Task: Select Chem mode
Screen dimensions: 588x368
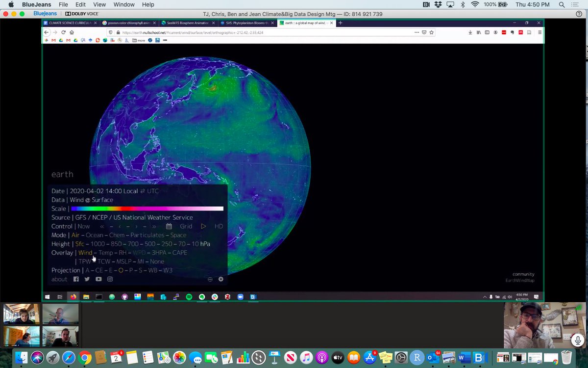Action: (x=117, y=235)
